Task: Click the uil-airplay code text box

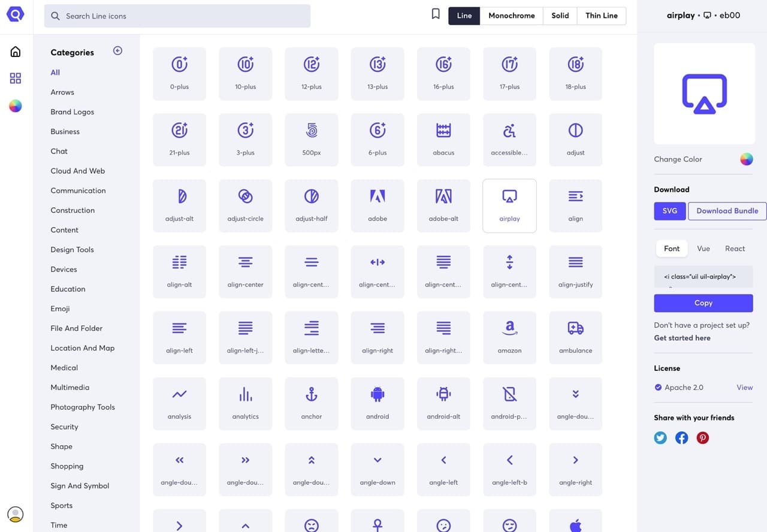Action: 703,277
